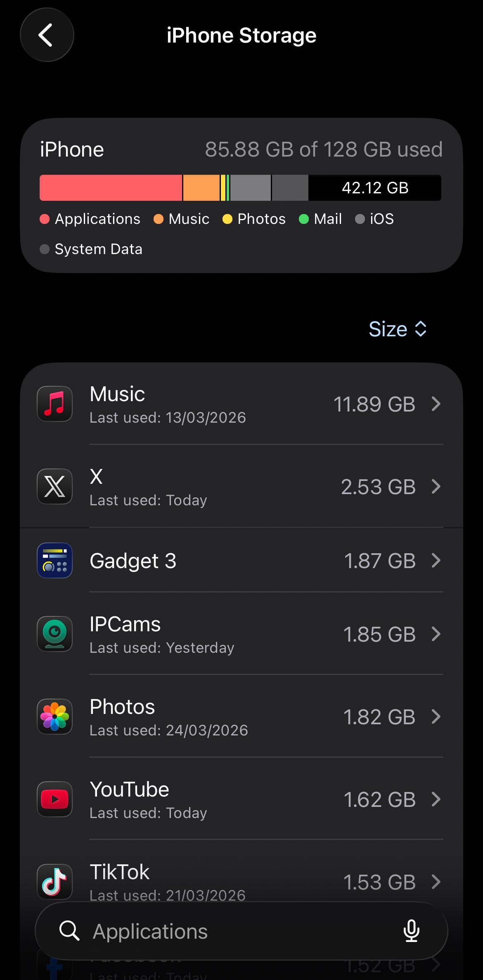Tap the search magnifier icon
The height and width of the screenshot is (980, 483).
tap(69, 931)
